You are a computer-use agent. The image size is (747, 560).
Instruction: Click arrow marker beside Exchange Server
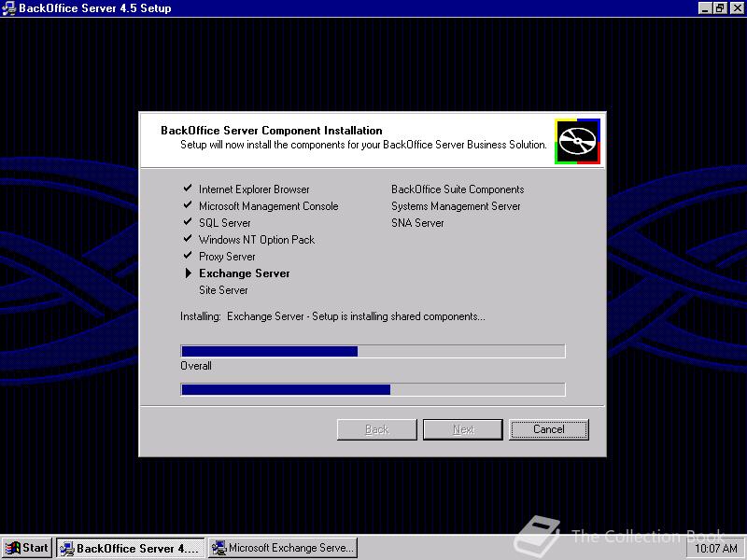click(189, 273)
